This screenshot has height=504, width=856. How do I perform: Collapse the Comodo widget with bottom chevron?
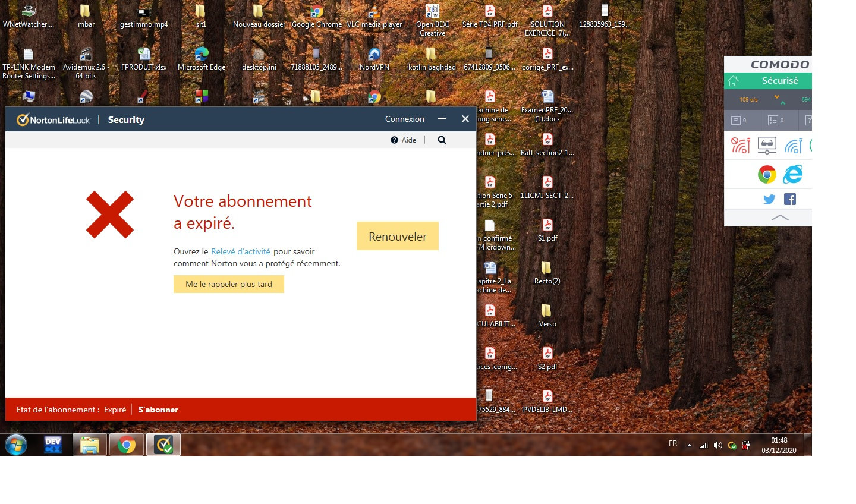(x=780, y=218)
